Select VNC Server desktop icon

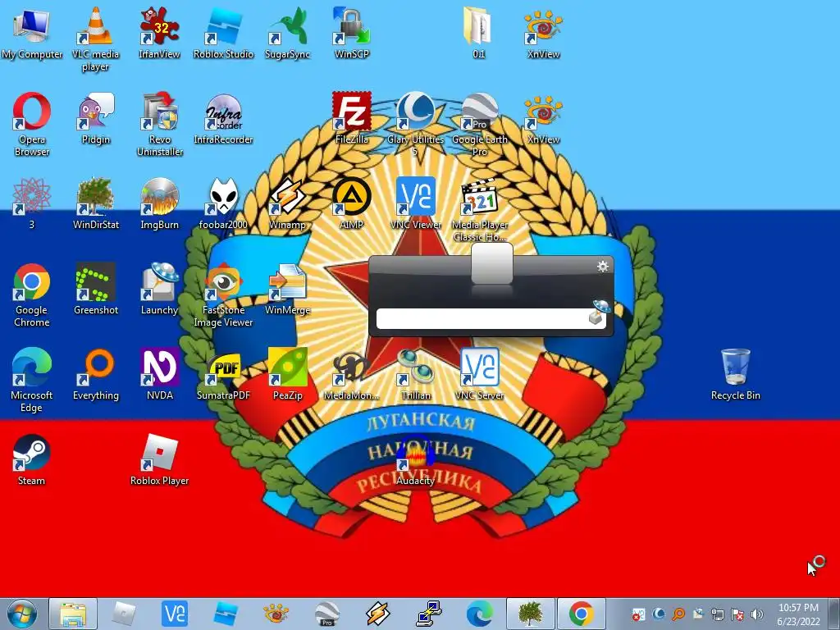(x=479, y=374)
